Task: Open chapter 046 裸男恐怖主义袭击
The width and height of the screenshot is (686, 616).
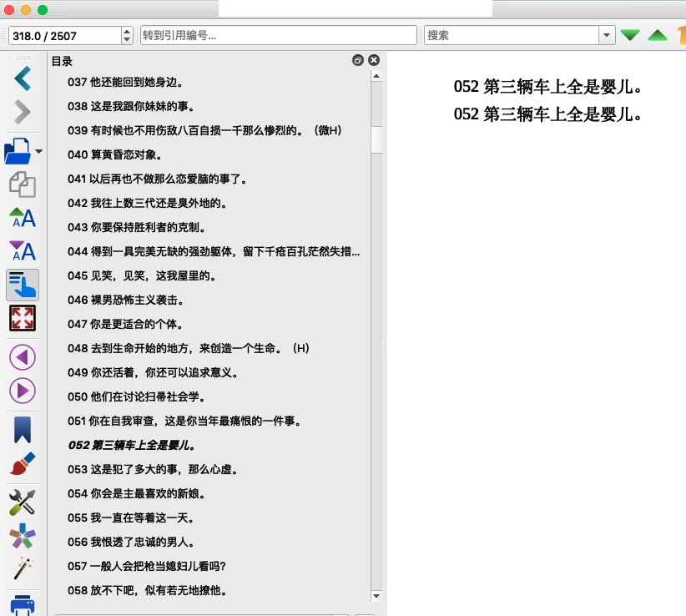Action: (x=125, y=300)
